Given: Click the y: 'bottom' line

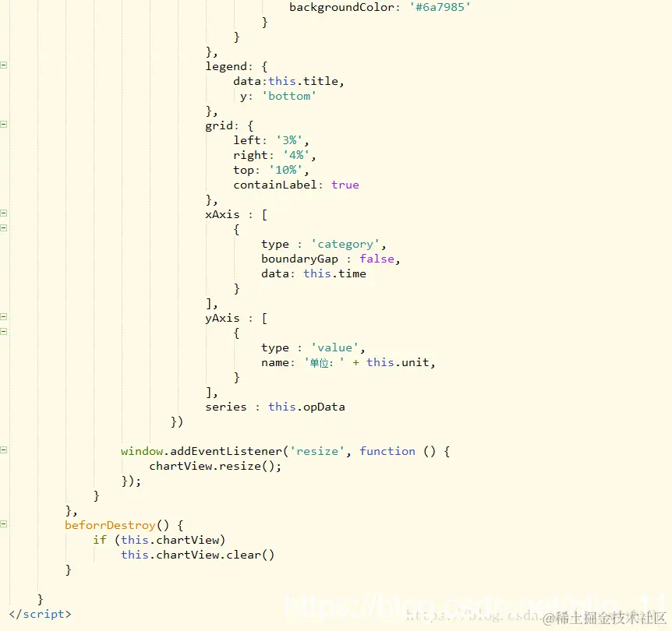Looking at the screenshot, I should tap(278, 96).
